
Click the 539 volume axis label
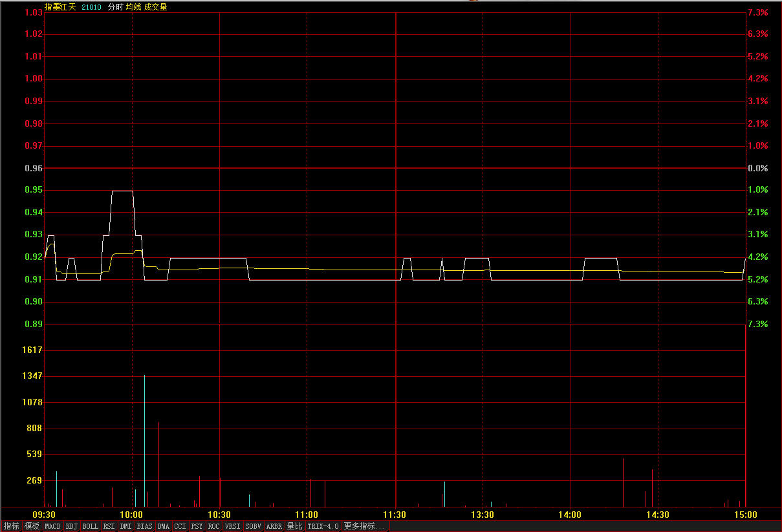[35, 454]
